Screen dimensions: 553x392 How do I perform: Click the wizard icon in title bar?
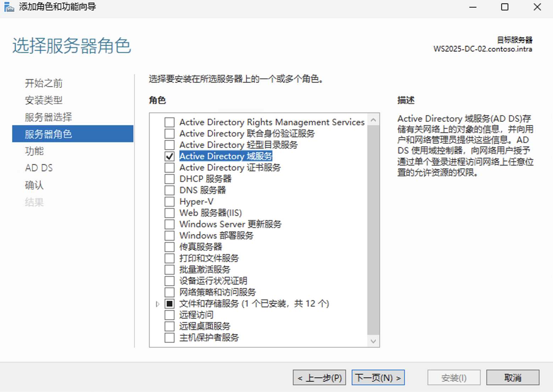9,7
